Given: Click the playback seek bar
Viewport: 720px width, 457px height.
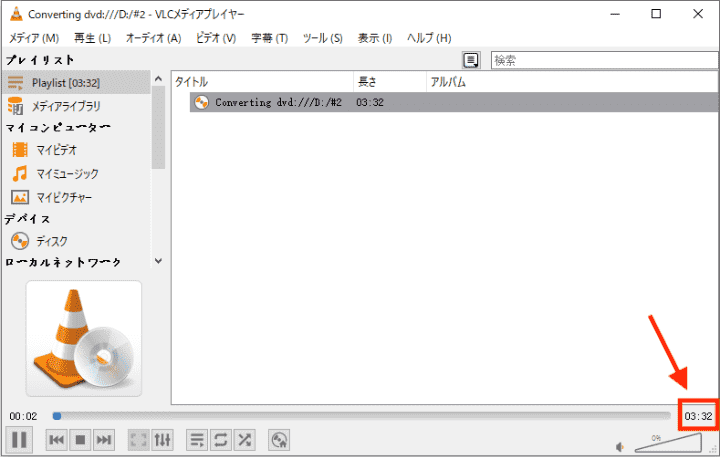Looking at the screenshot, I should [x=361, y=416].
